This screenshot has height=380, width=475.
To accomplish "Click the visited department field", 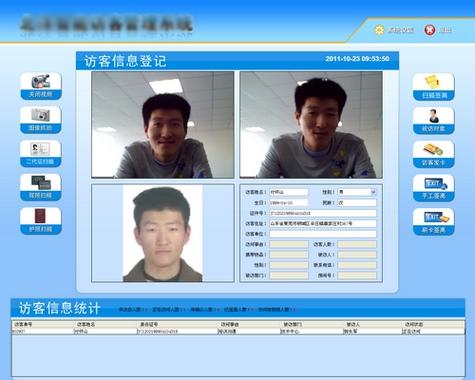I will (289, 276).
